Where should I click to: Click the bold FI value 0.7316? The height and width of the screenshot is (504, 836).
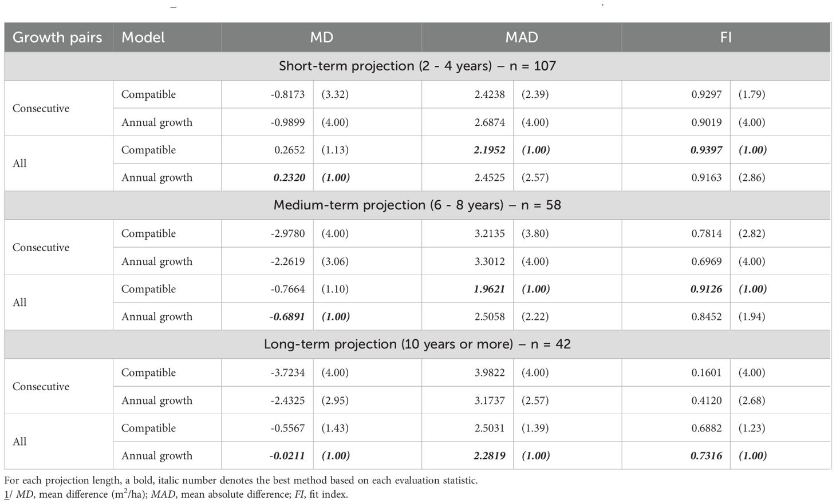click(x=707, y=456)
